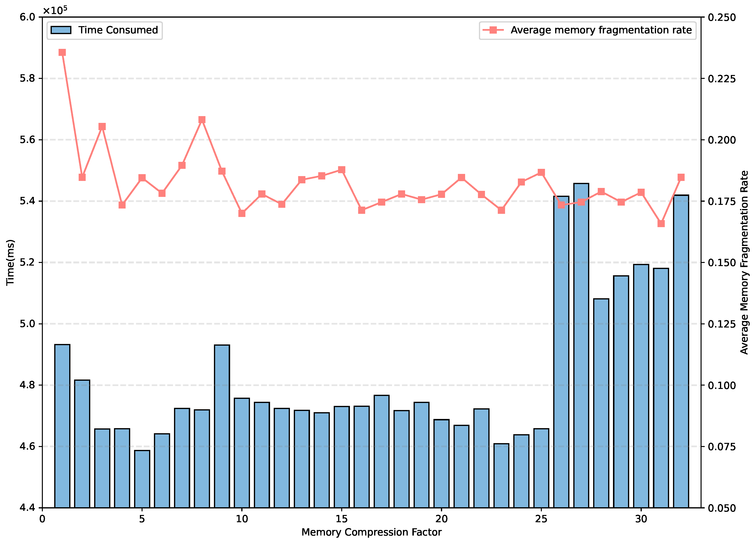This screenshot has width=756, height=544.
Task: Click the Average Memory Fragmentation Rate axis label
Action: [744, 262]
